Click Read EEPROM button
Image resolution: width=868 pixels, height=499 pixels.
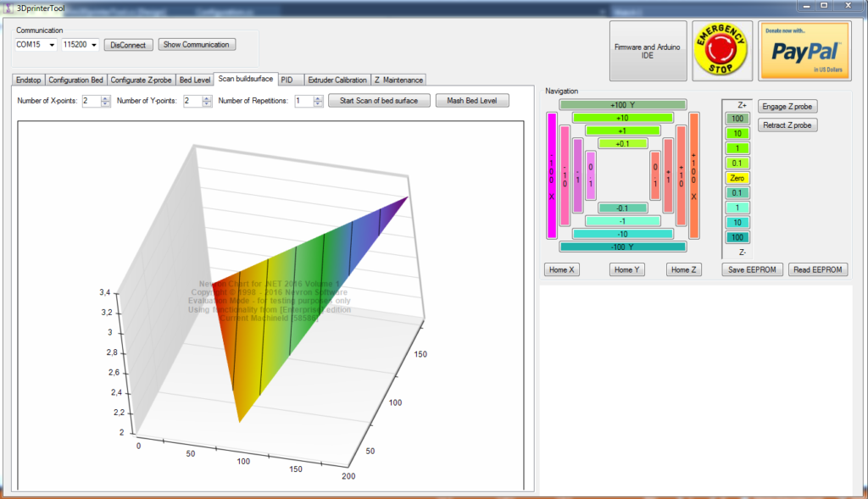[818, 269]
